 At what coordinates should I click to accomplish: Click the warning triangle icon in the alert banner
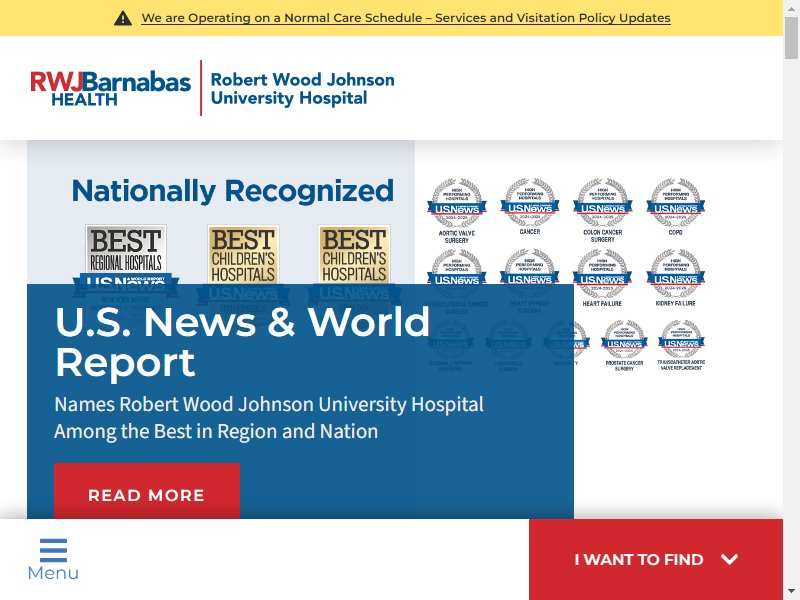pos(122,18)
